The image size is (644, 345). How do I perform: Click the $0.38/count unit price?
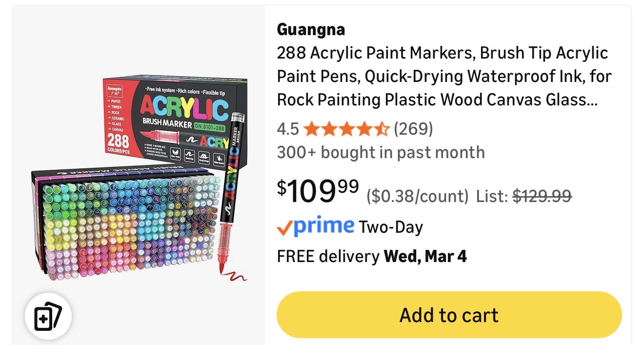(417, 196)
